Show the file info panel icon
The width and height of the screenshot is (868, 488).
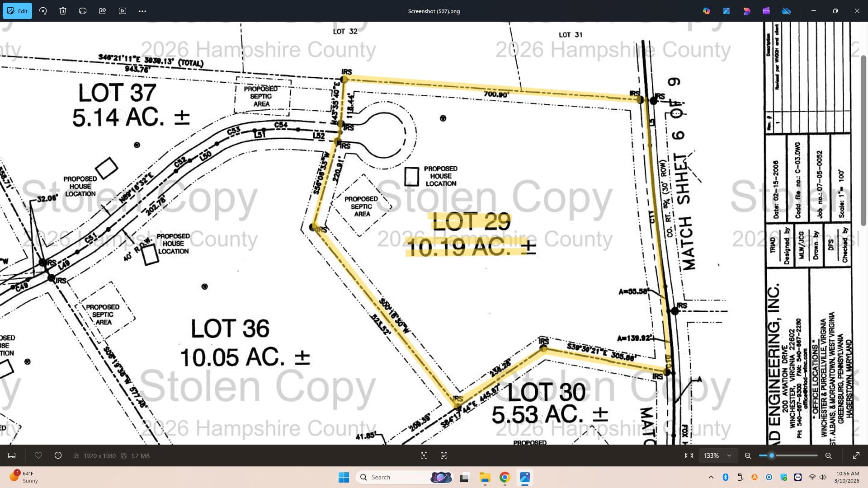[58, 455]
